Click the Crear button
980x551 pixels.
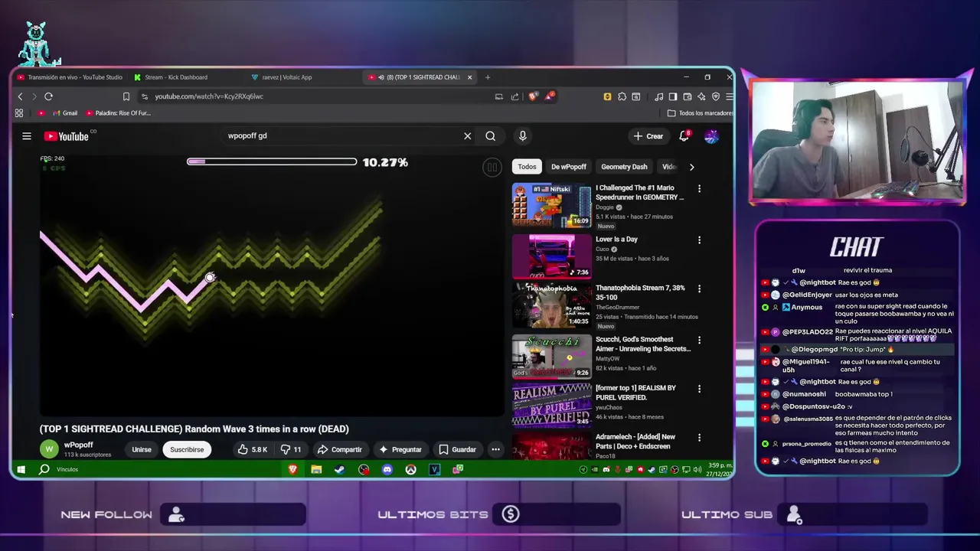pyautogui.click(x=648, y=136)
